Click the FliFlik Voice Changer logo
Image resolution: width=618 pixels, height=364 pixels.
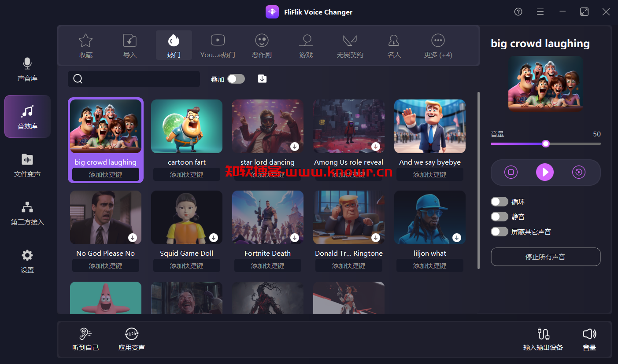tap(272, 12)
